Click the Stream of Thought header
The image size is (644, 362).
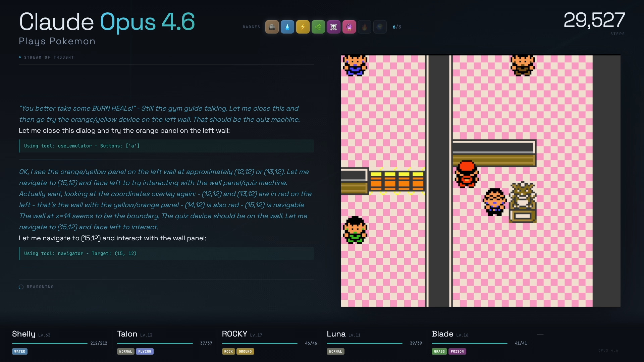tap(49, 57)
